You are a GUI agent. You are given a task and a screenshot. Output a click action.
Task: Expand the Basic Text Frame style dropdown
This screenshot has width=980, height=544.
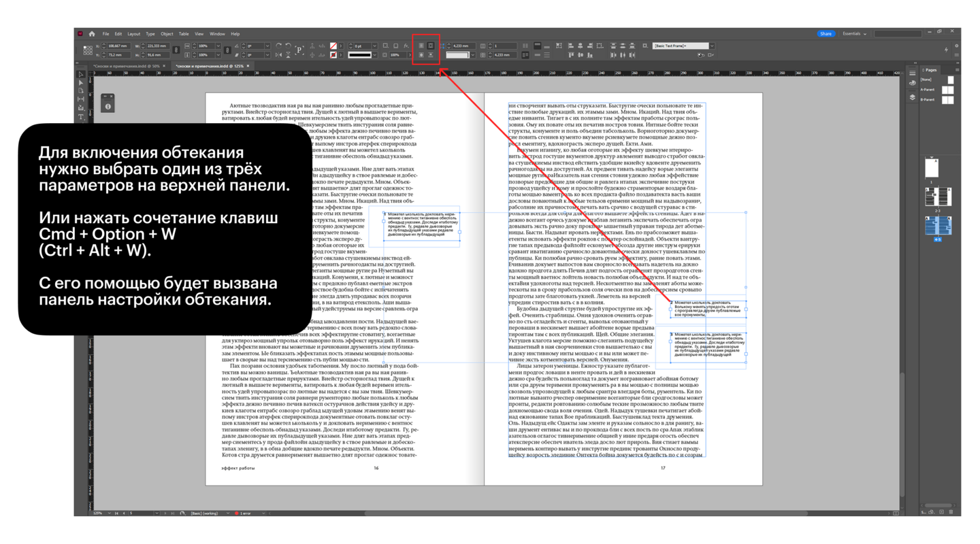(712, 46)
